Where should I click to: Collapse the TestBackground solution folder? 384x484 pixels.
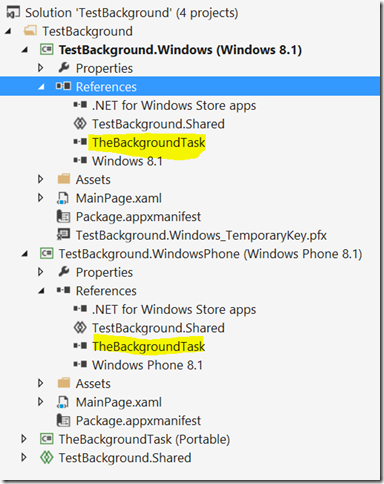pyautogui.click(x=8, y=31)
